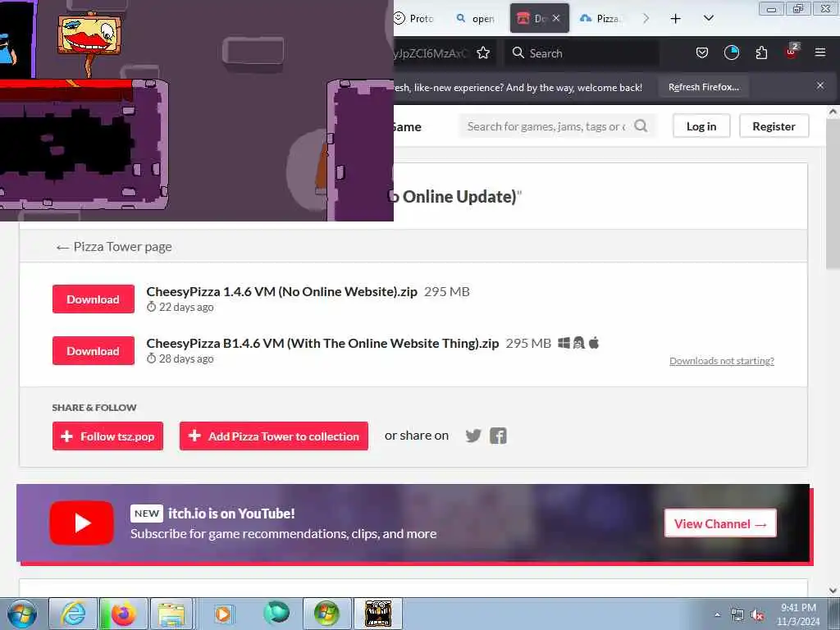Switch to the open search tab

point(476,19)
